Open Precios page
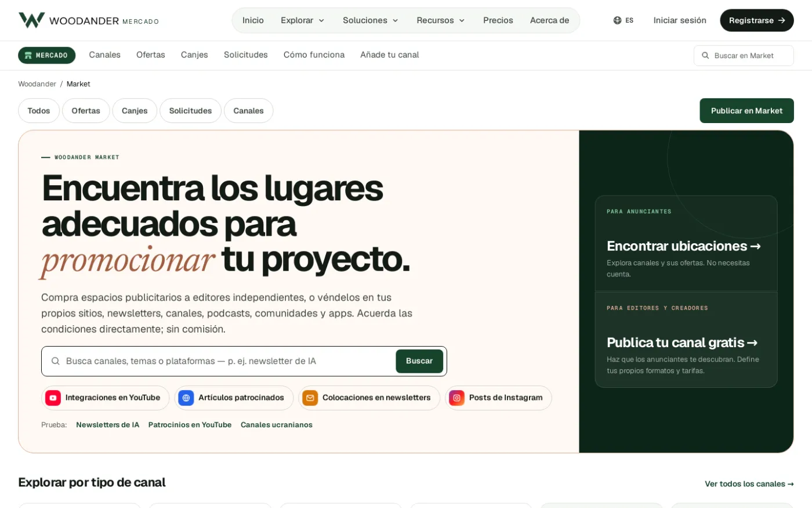 (498, 20)
